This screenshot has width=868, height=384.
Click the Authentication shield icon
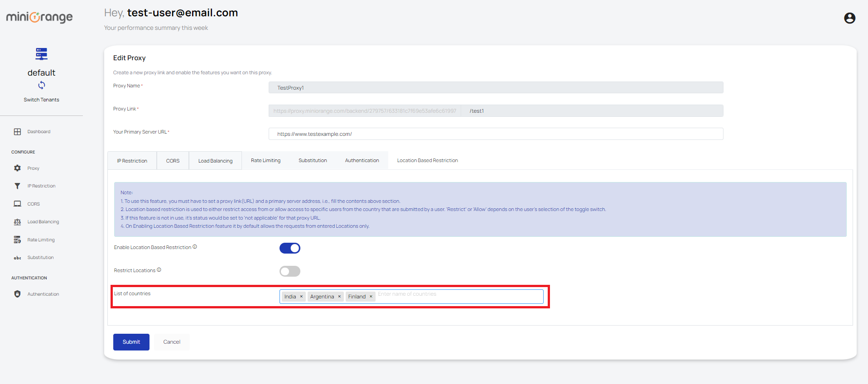tap(17, 294)
